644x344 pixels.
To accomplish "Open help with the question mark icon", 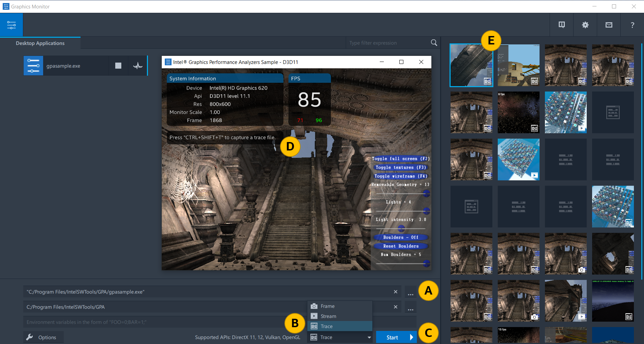I will point(632,25).
